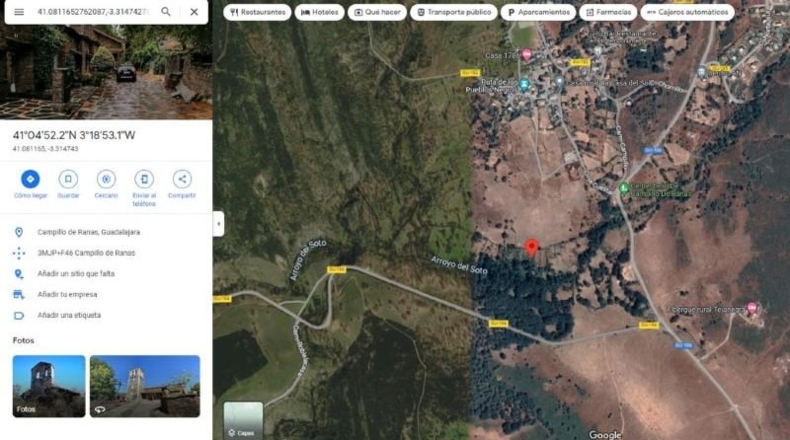Image resolution: width=790 pixels, height=440 pixels.
Task: Click the label tag icon
Action: coord(19,316)
